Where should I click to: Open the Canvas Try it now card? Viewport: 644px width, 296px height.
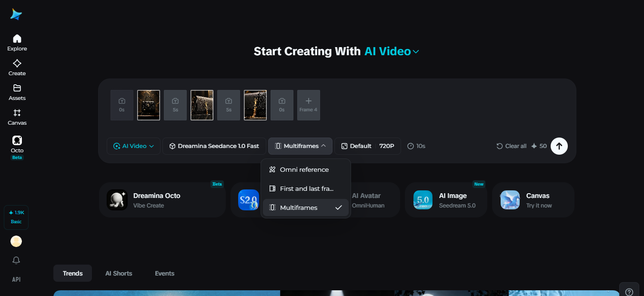[x=533, y=200]
